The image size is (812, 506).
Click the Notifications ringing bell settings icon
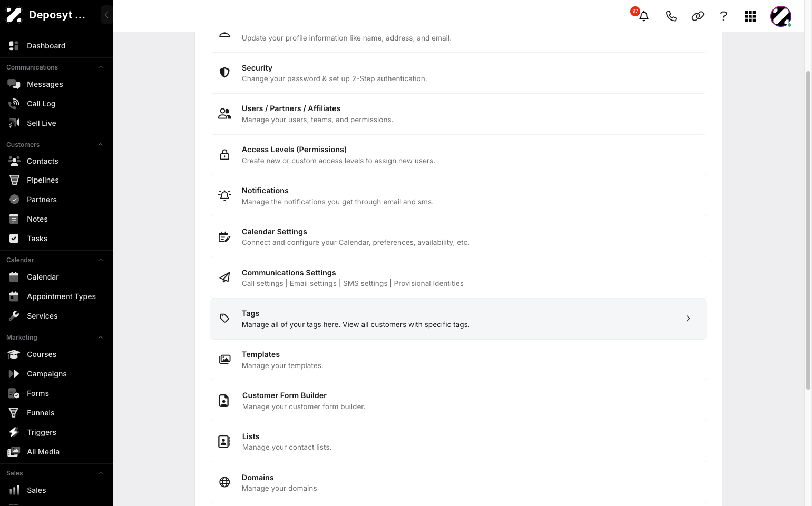pos(224,195)
